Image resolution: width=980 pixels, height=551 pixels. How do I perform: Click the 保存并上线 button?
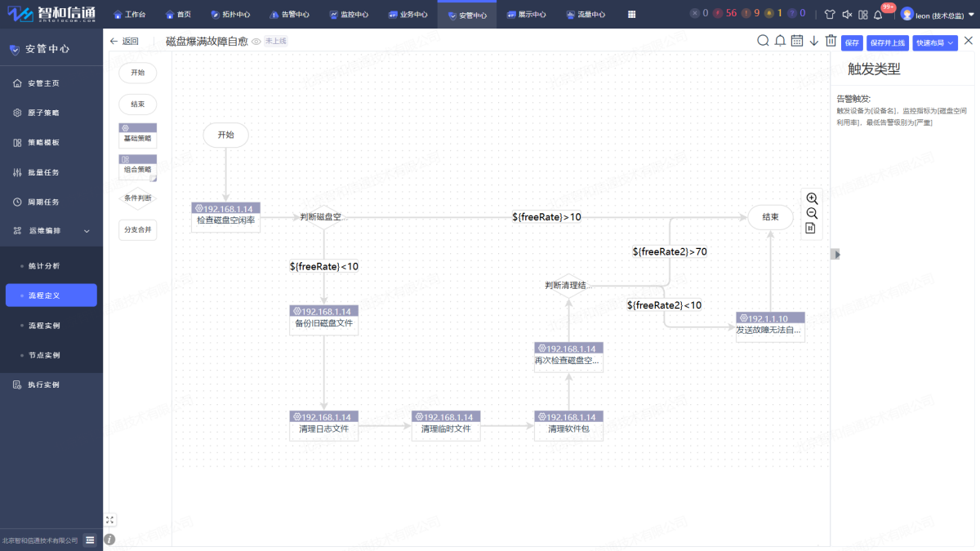888,42
